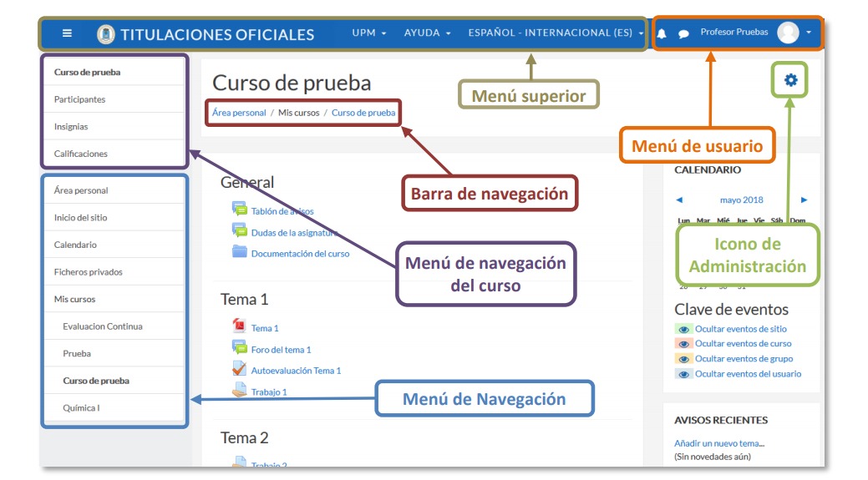868x480 pixels.
Task: Click the Foro del tema 1 icon
Action: click(x=239, y=348)
